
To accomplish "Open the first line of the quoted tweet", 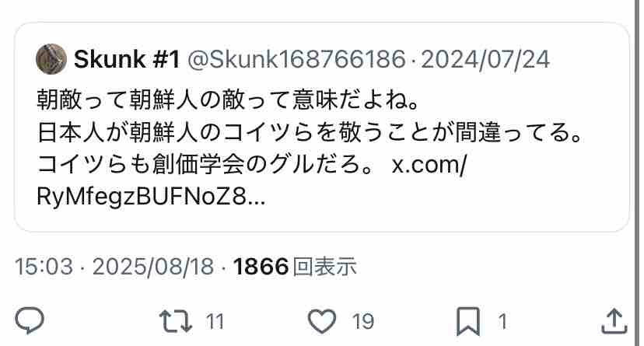I will [x=228, y=100].
